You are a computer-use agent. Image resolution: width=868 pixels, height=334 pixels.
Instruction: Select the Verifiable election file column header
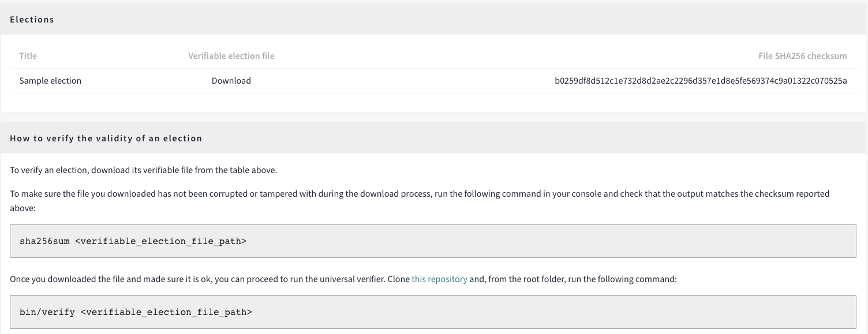tap(231, 56)
